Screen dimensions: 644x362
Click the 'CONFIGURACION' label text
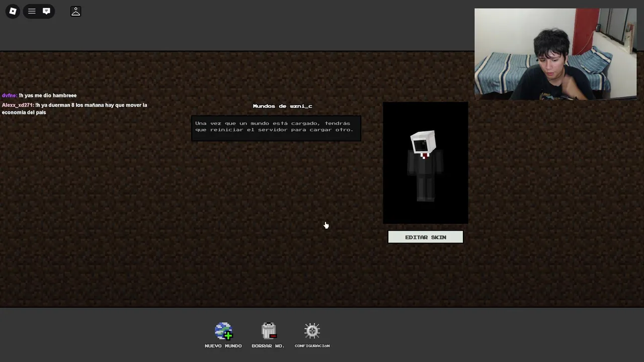coord(312,346)
